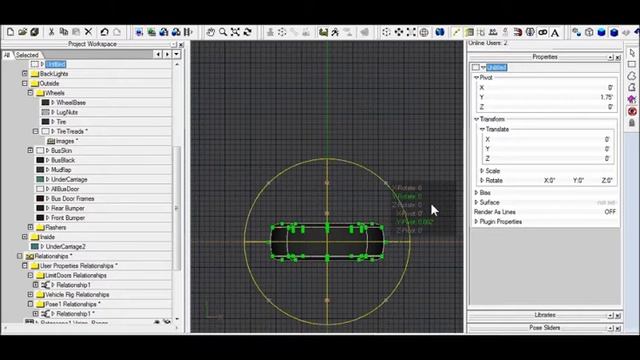Click the standard arrow tool in right toolbar

tap(632, 53)
